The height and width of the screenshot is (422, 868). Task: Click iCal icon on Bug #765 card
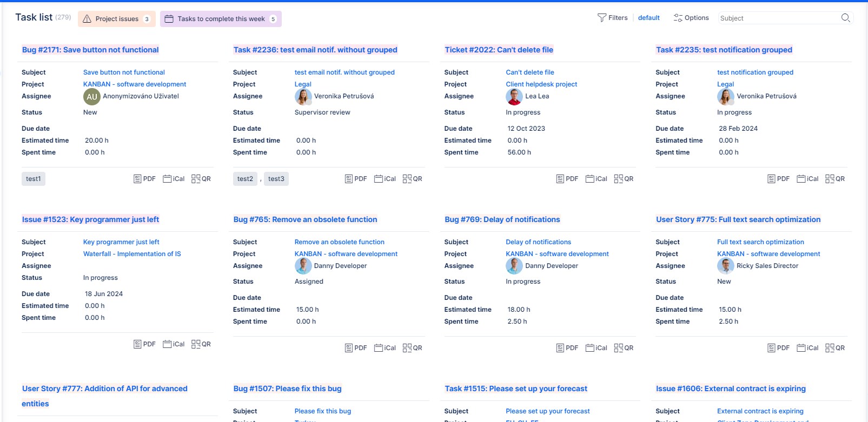[x=385, y=348]
